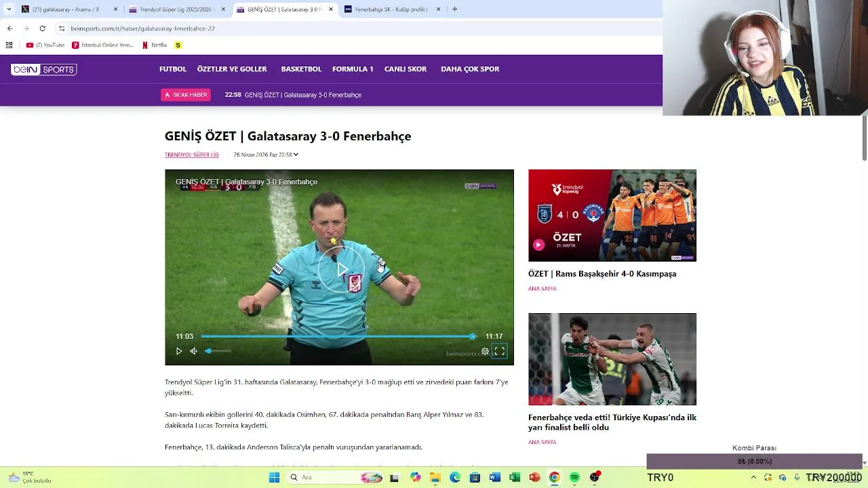Mute the video with the speaker icon

[194, 351]
